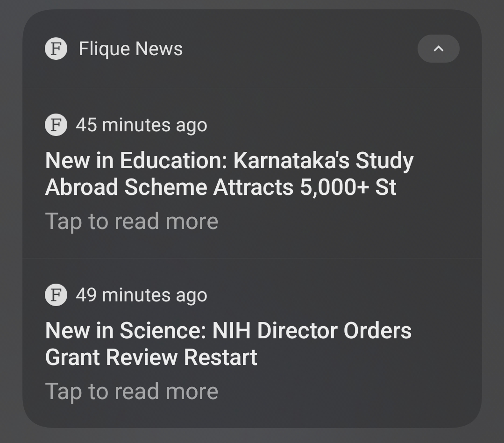This screenshot has height=443, width=504.
Task: Click the F icon beside 45 minutes ago
Action: click(x=56, y=125)
